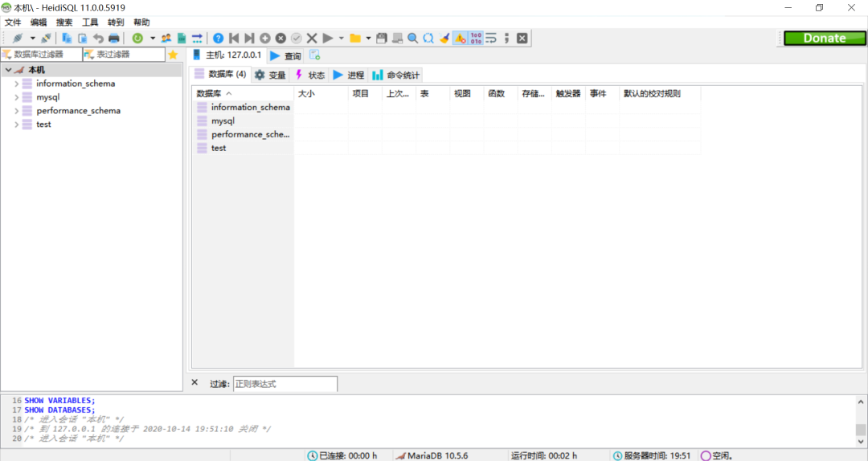Viewport: 868px width, 461px height.
Task: Click the insert row plus icon
Action: point(265,39)
